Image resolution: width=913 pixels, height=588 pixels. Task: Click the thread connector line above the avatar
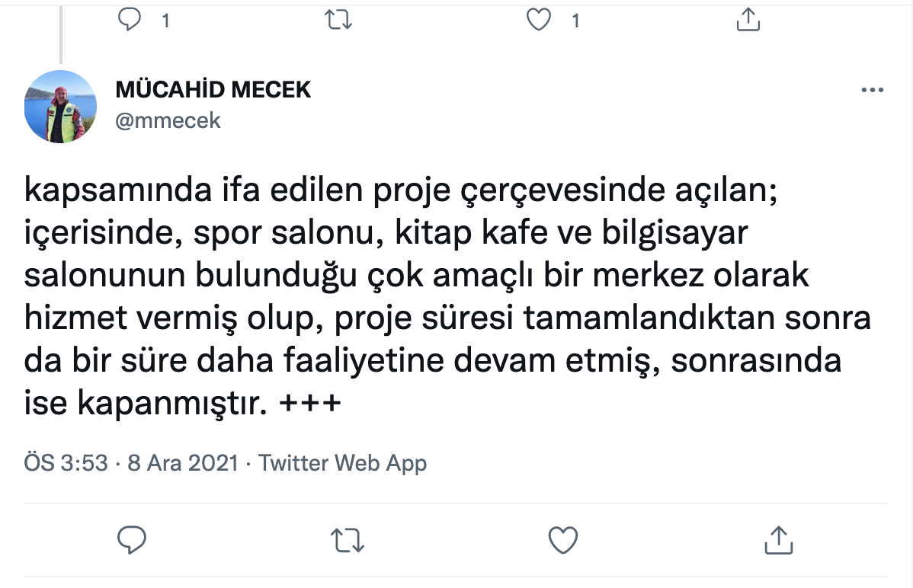click(x=60, y=34)
